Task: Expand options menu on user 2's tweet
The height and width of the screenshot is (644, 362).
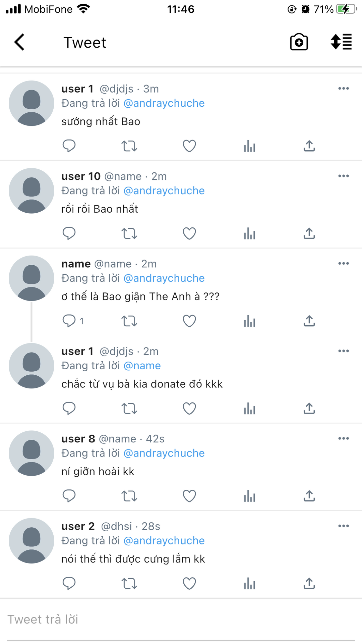Action: point(343,526)
